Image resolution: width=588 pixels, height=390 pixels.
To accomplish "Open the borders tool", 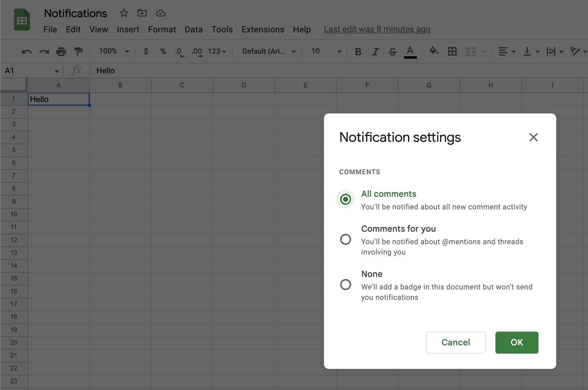I will (452, 51).
